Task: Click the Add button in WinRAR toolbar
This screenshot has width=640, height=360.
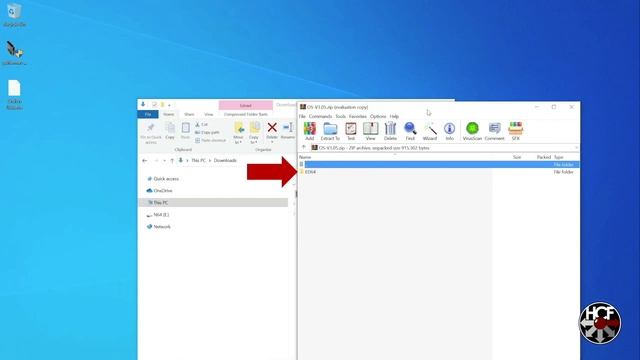Action: 309,131
